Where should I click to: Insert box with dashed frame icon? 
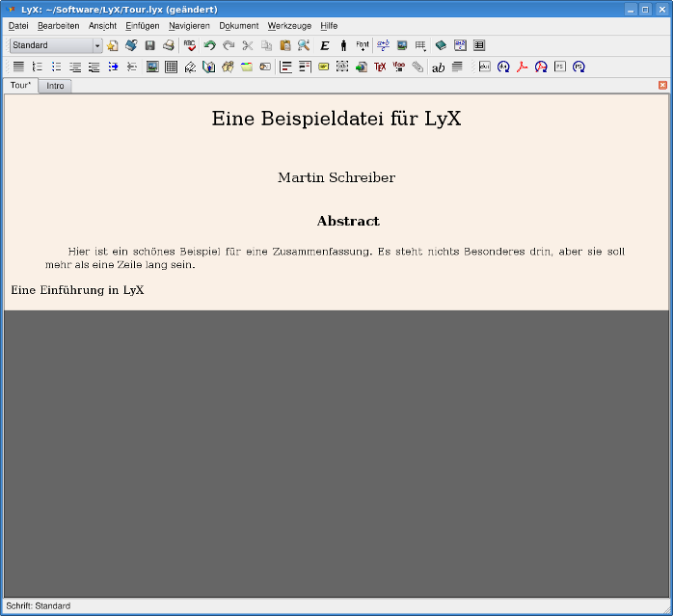point(342,67)
